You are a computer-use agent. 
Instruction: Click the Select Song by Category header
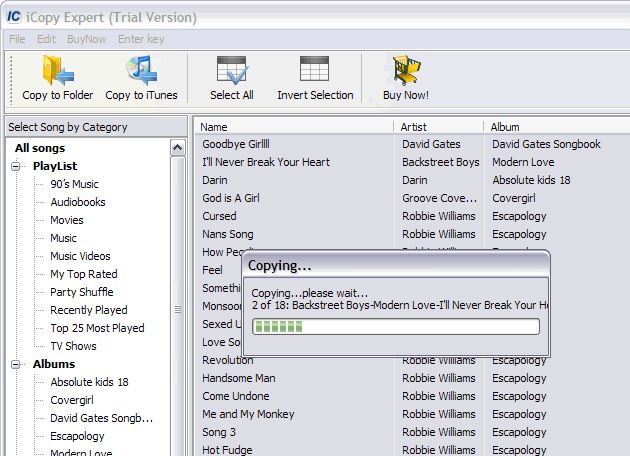[x=96, y=127]
